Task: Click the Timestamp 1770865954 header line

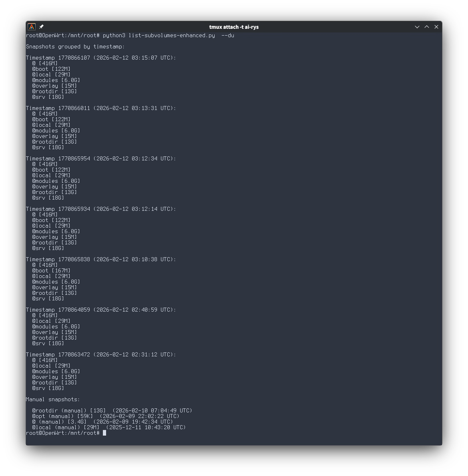Action: point(101,159)
